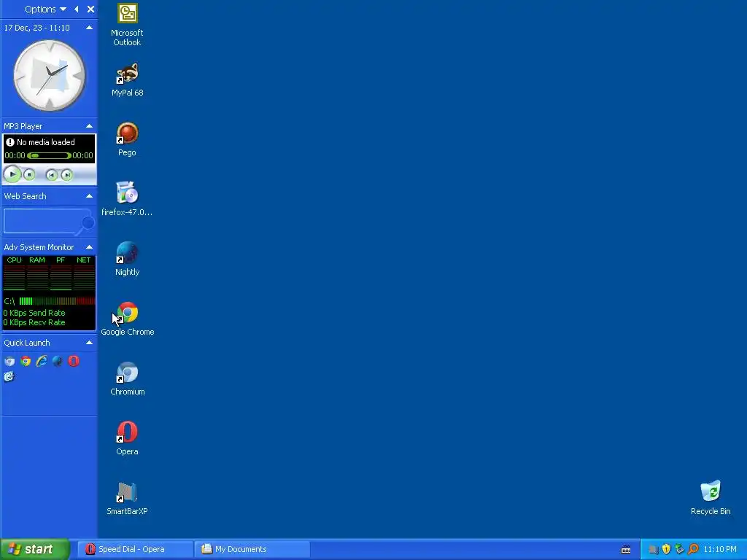Select the Chromium desktop shortcut

tap(127, 378)
